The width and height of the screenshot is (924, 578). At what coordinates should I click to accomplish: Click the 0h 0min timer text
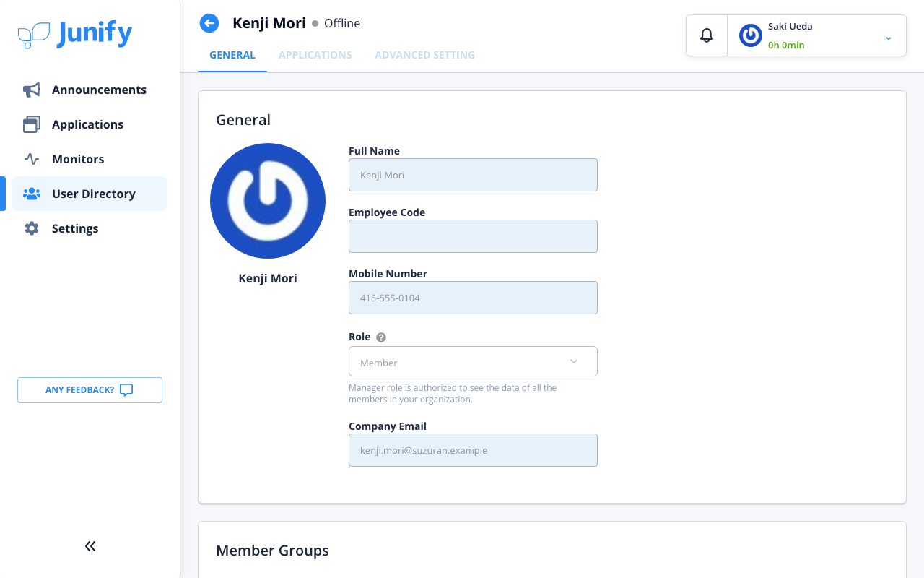tap(786, 45)
